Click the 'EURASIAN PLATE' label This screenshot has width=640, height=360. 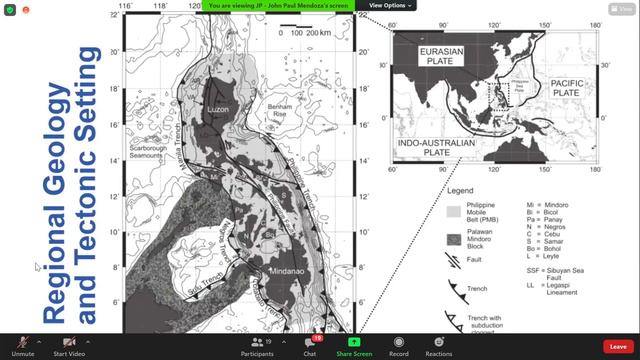(441, 56)
